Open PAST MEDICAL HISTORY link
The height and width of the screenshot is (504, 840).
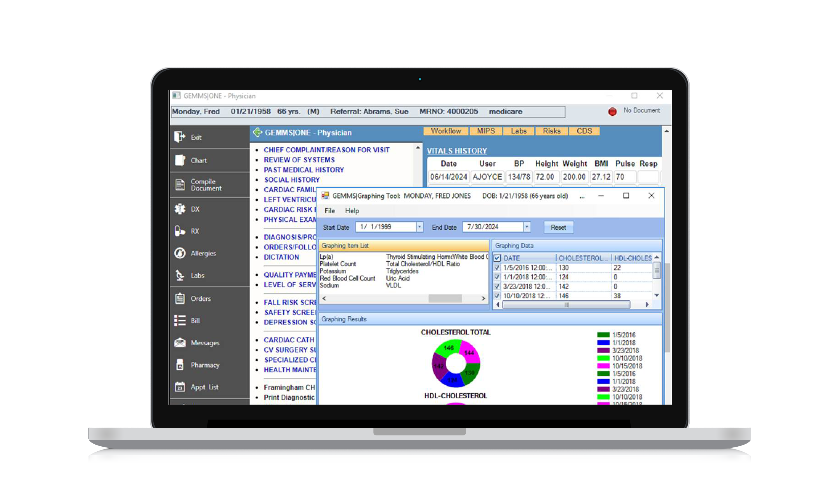tap(304, 169)
